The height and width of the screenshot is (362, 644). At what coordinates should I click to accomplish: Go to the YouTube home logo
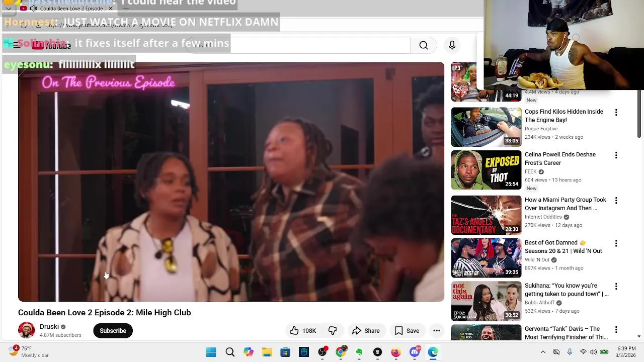[x=51, y=45]
